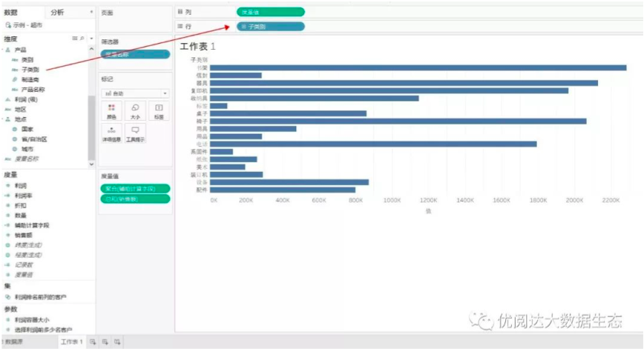Click the search icon in 维度 header
644x349 pixels.
click(x=81, y=38)
